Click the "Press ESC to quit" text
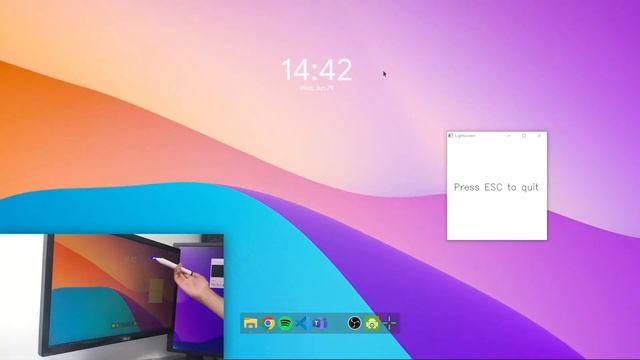 tap(496, 187)
